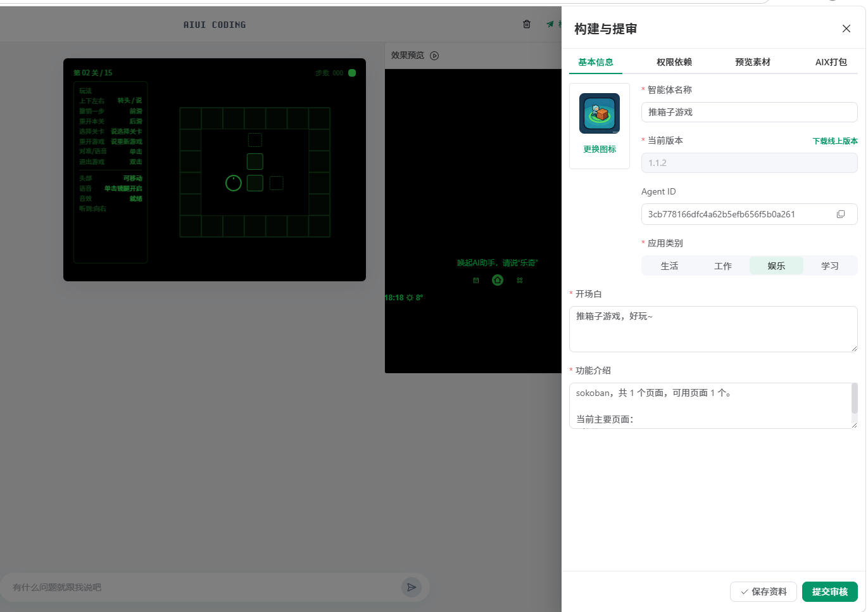
Task: Click the send arrow in chat box
Action: click(x=412, y=587)
